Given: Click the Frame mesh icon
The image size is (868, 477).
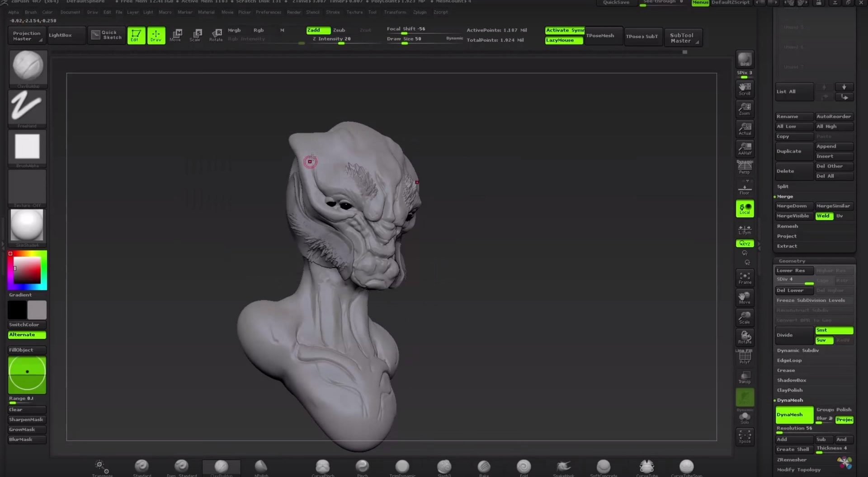Looking at the screenshot, I should [x=745, y=278].
